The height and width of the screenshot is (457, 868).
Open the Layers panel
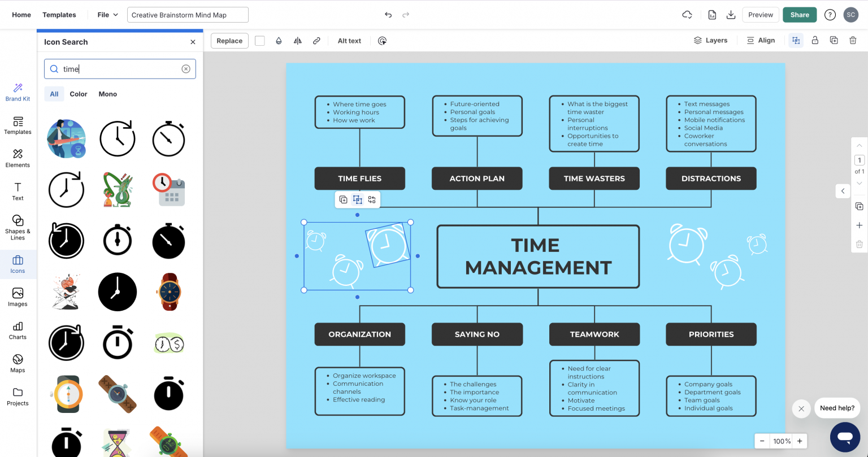[710, 40]
